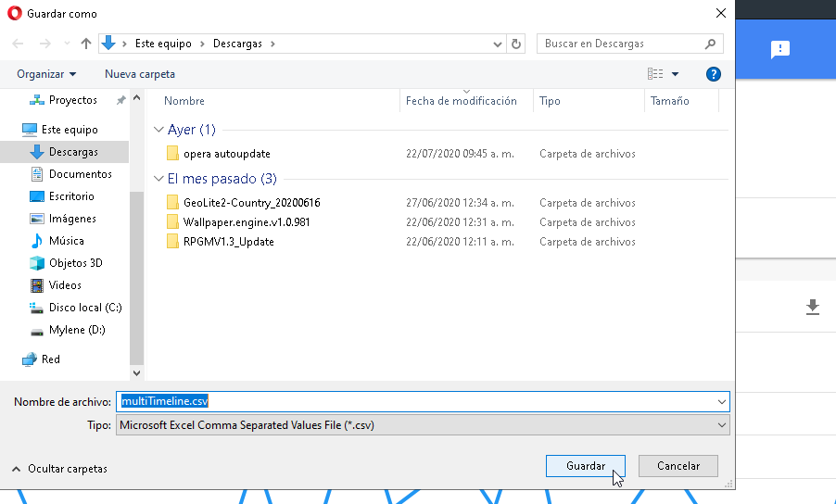Click the search magnifier icon

[710, 44]
